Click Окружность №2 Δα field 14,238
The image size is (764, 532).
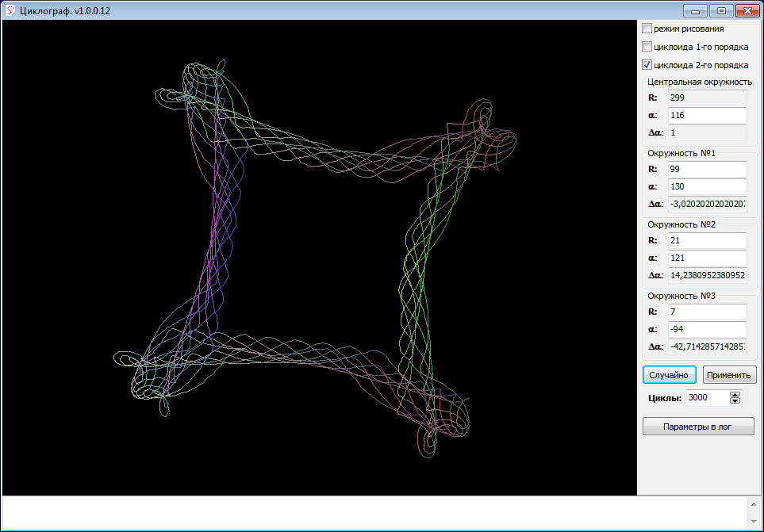(707, 275)
